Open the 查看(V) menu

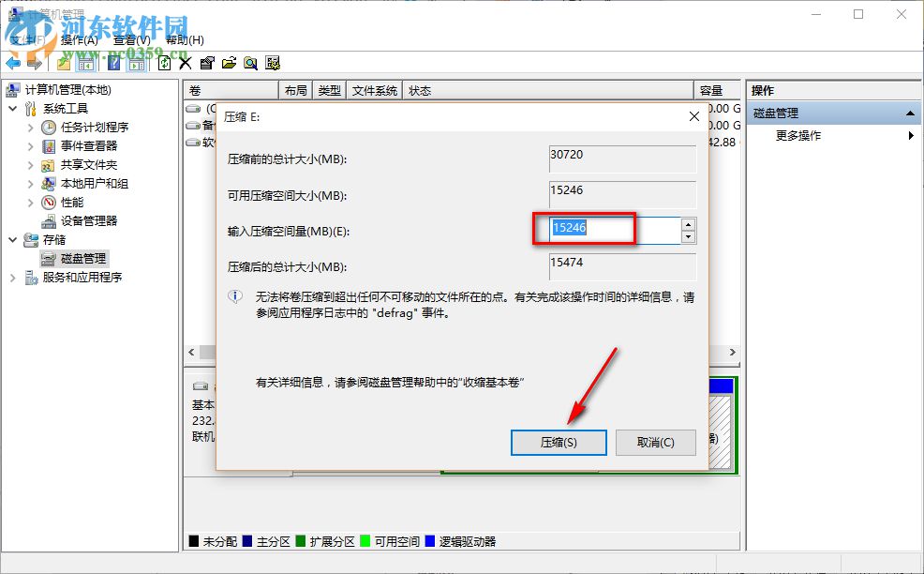131,40
